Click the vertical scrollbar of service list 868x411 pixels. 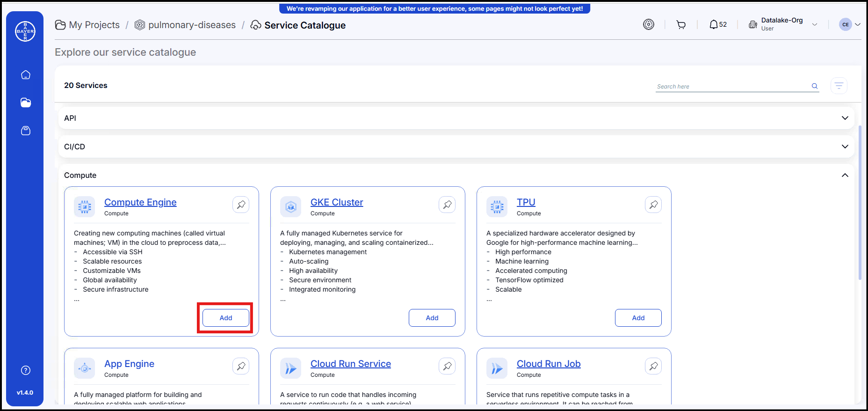[860, 203]
